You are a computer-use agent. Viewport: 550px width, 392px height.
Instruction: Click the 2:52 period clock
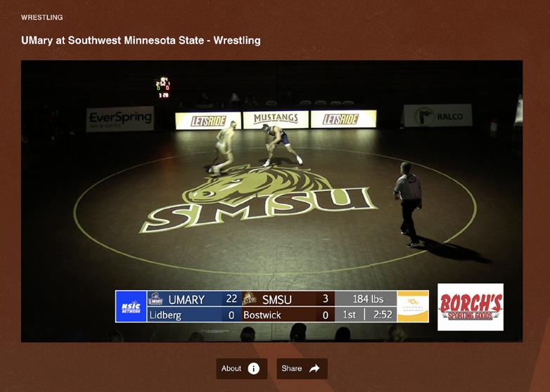coord(383,315)
